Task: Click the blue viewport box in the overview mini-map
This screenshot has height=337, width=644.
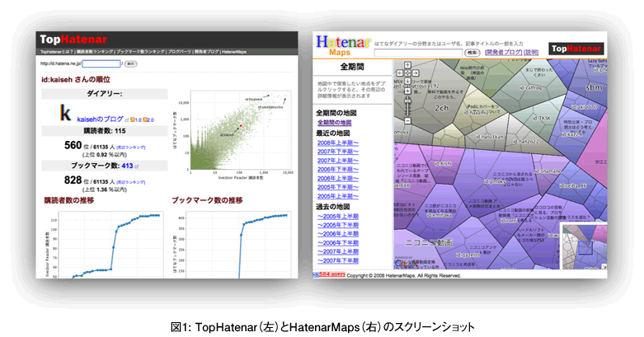Action: pyautogui.click(x=585, y=247)
